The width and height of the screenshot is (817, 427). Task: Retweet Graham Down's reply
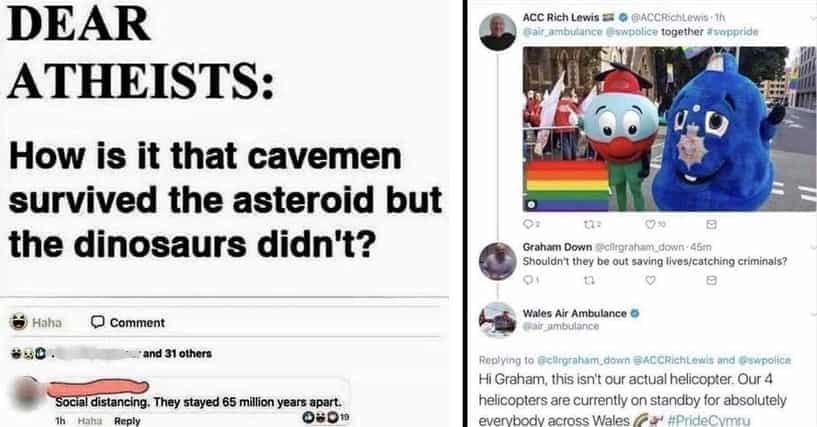(589, 280)
